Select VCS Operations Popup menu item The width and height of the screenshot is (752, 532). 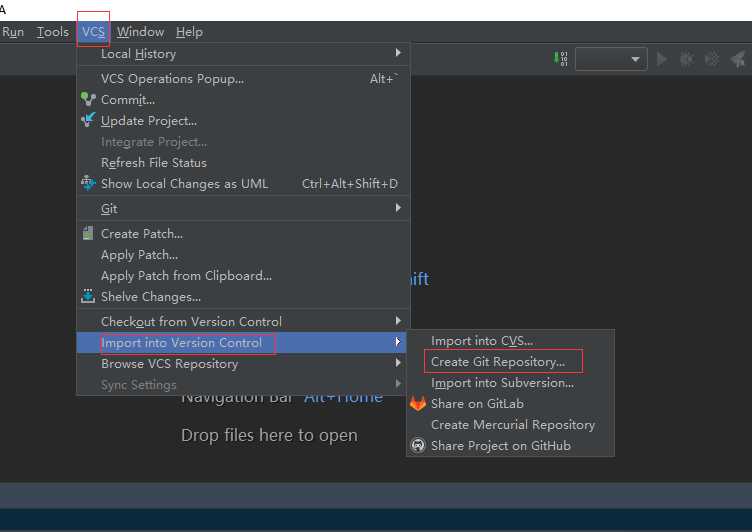pos(243,79)
